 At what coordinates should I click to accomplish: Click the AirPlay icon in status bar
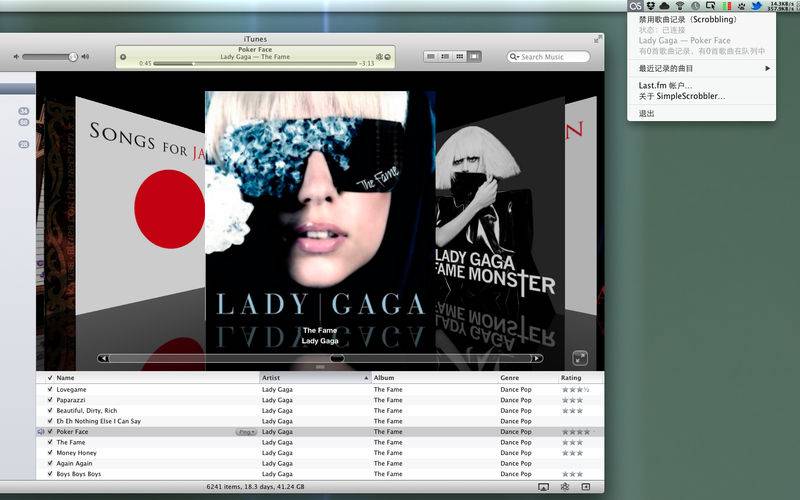(544, 488)
